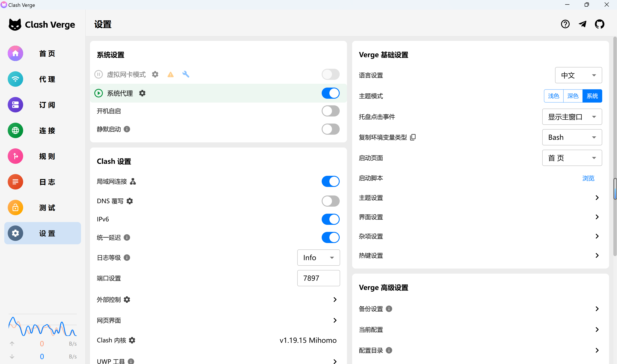The width and height of the screenshot is (617, 364).
Task: Click the blue wrench icon for service repair
Action: [186, 74]
